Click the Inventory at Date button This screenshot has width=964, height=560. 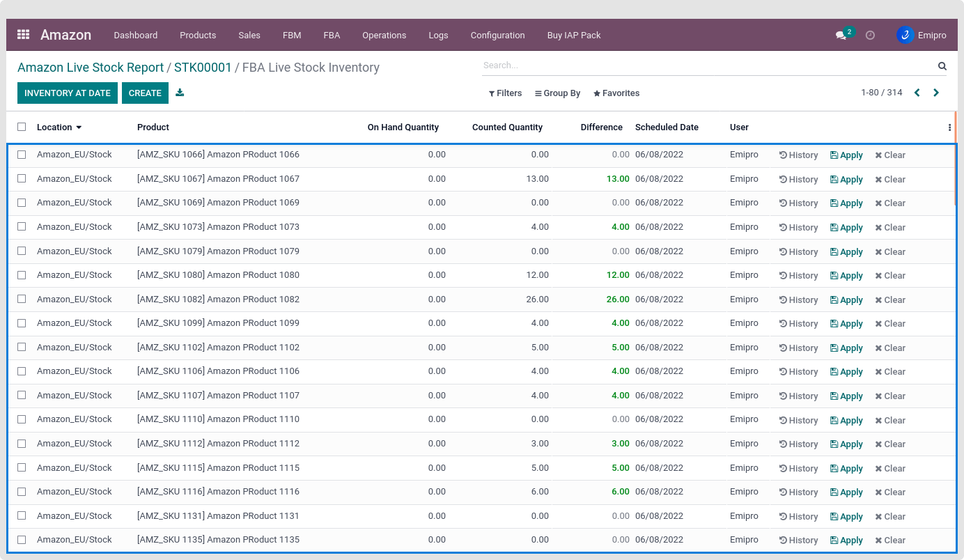68,93
